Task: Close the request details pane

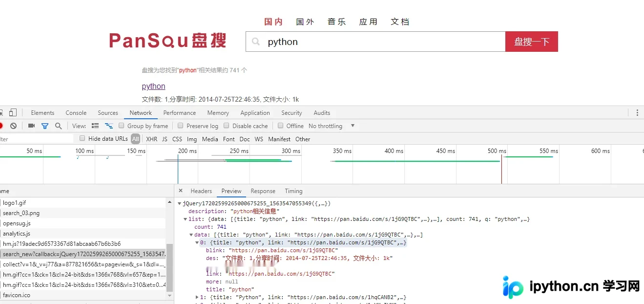Action: click(x=181, y=191)
